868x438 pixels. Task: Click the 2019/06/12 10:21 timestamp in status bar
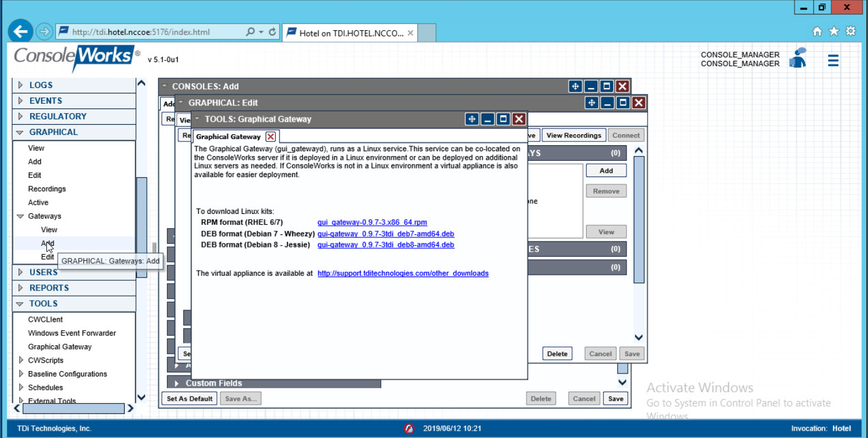tap(452, 429)
